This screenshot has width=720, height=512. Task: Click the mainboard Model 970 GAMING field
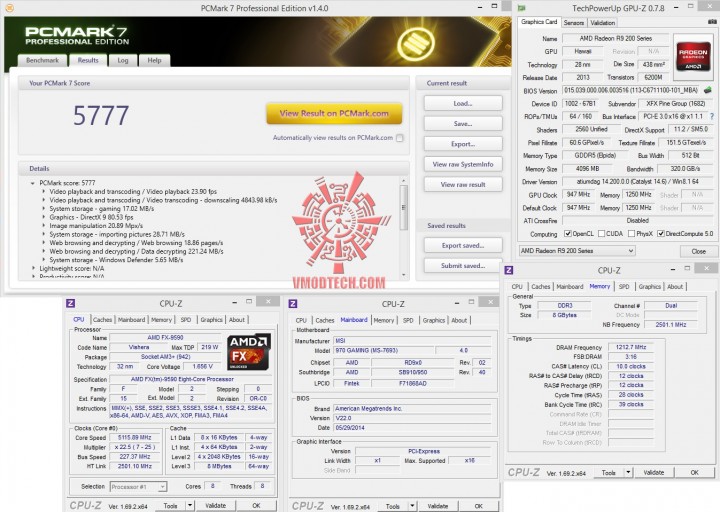(382, 350)
